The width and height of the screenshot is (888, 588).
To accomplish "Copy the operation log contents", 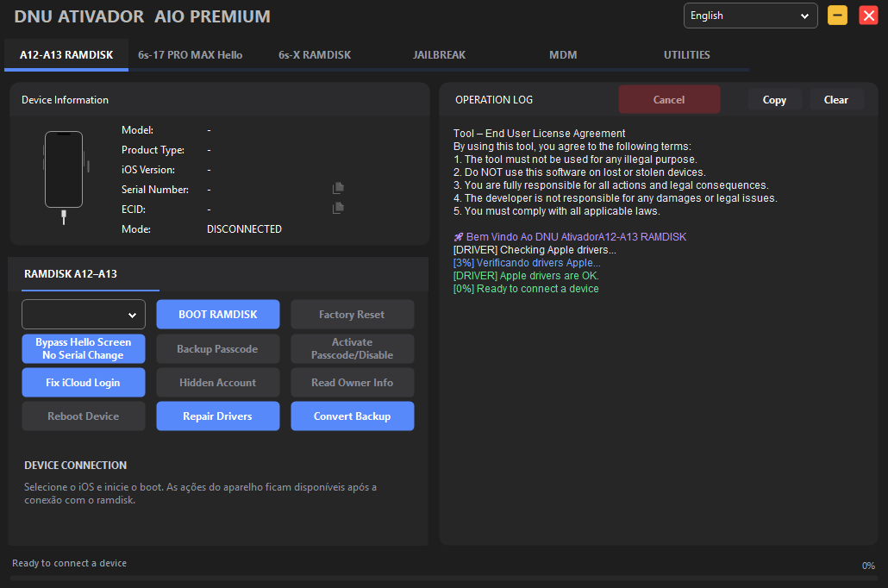I will point(774,100).
